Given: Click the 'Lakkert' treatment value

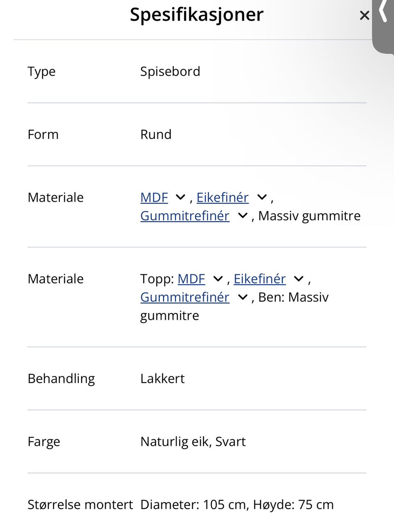Looking at the screenshot, I should pyautogui.click(x=162, y=378).
